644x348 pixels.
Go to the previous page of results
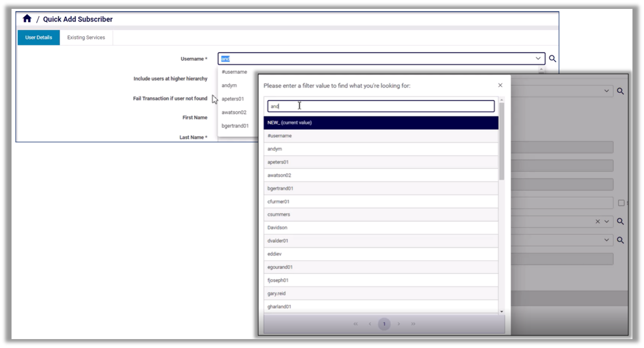coord(370,324)
